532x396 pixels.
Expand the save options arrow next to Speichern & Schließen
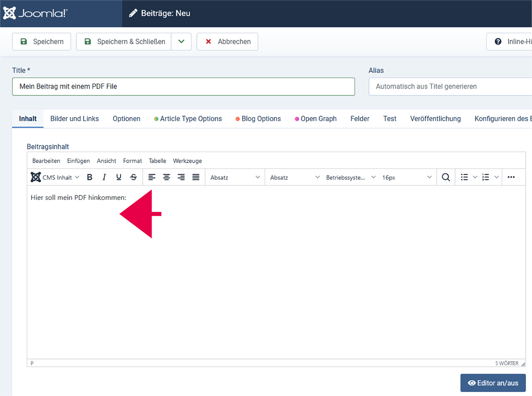click(x=181, y=42)
